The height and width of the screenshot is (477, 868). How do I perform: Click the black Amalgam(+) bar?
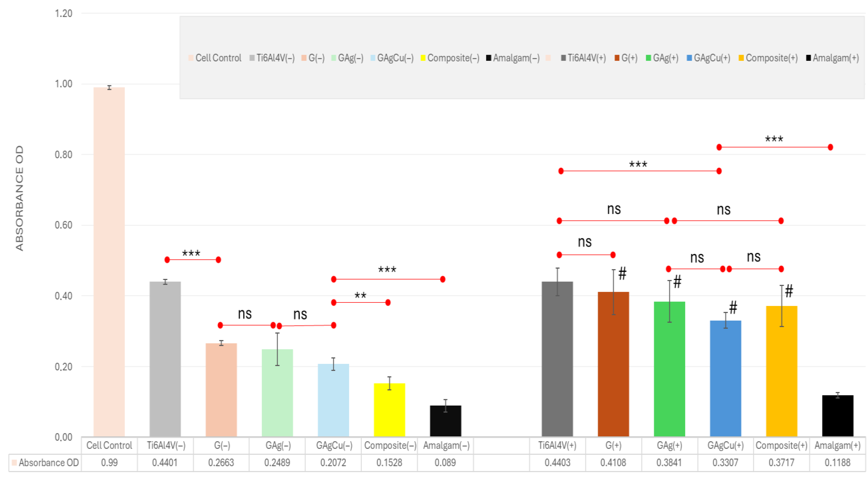[x=837, y=416]
